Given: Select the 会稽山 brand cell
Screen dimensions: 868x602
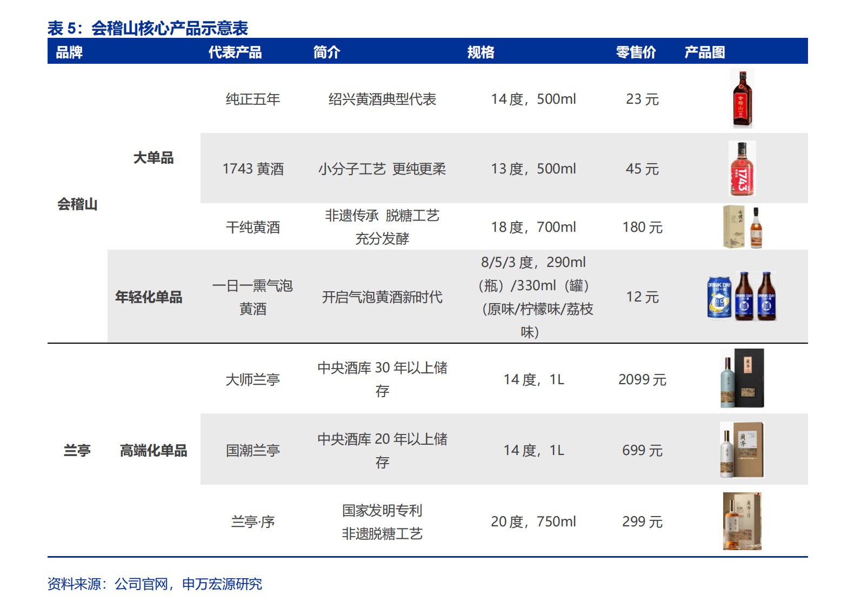Looking at the screenshot, I should pos(77,204).
